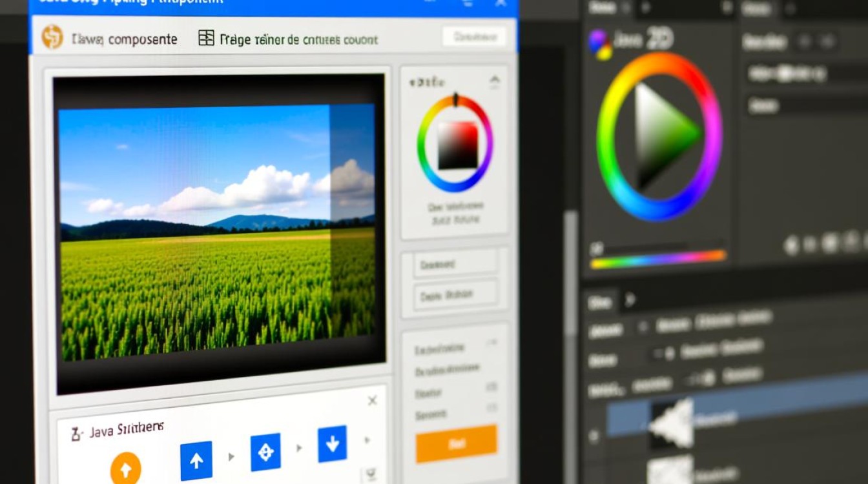Collapse the small color wheel panel with chevron
The width and height of the screenshot is (868, 484).
pyautogui.click(x=495, y=81)
